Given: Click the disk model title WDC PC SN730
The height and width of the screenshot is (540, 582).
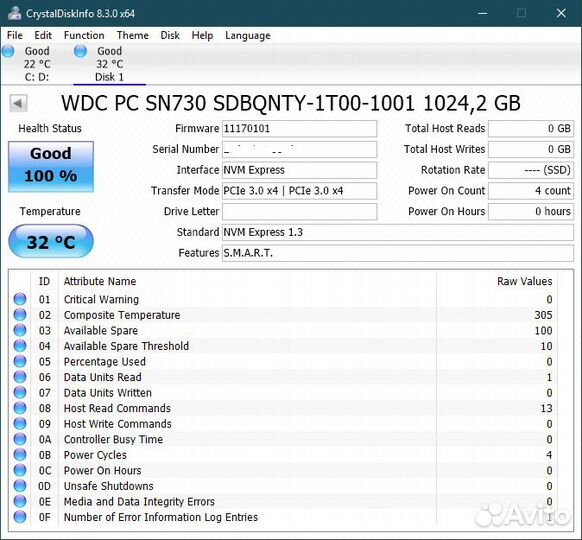Looking at the screenshot, I should coord(291,103).
